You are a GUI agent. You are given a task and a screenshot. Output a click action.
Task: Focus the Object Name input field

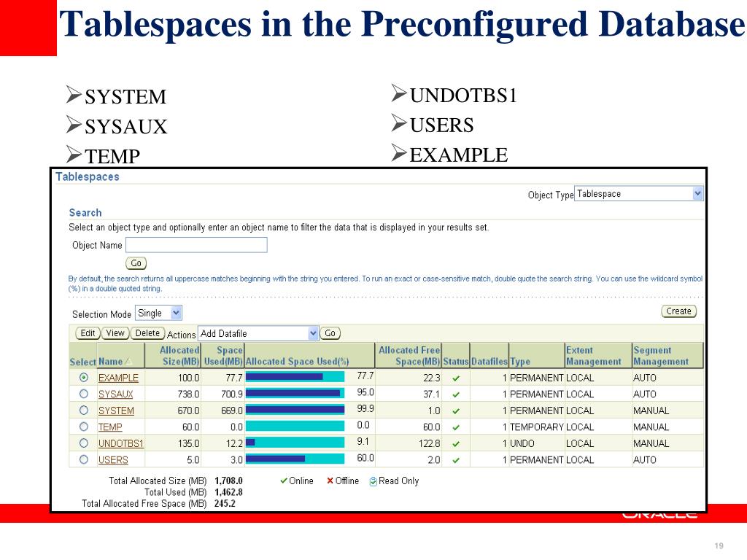click(x=196, y=245)
